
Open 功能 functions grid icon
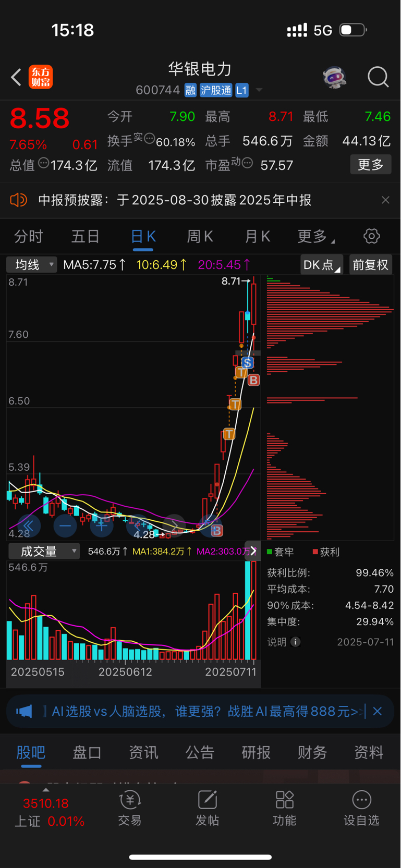[285, 799]
